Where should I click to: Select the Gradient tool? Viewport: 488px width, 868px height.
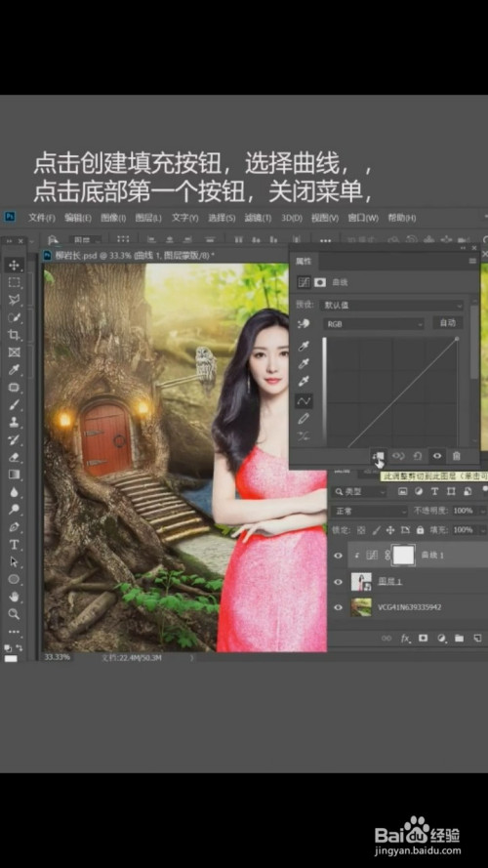click(14, 475)
